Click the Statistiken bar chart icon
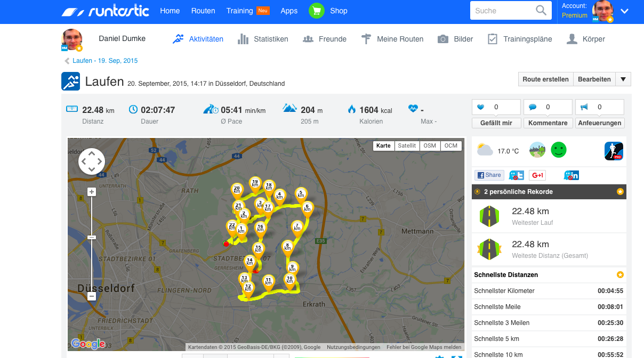644x358 pixels. [x=243, y=39]
